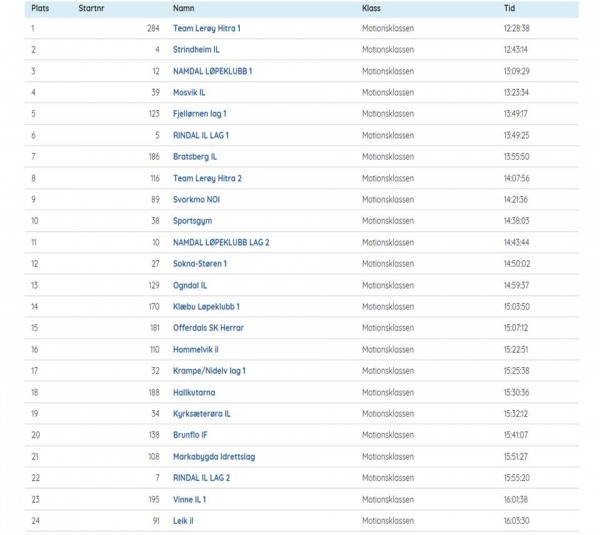
Task: Open Klæbu Løpeklubb 1 team details
Action: [x=206, y=307]
